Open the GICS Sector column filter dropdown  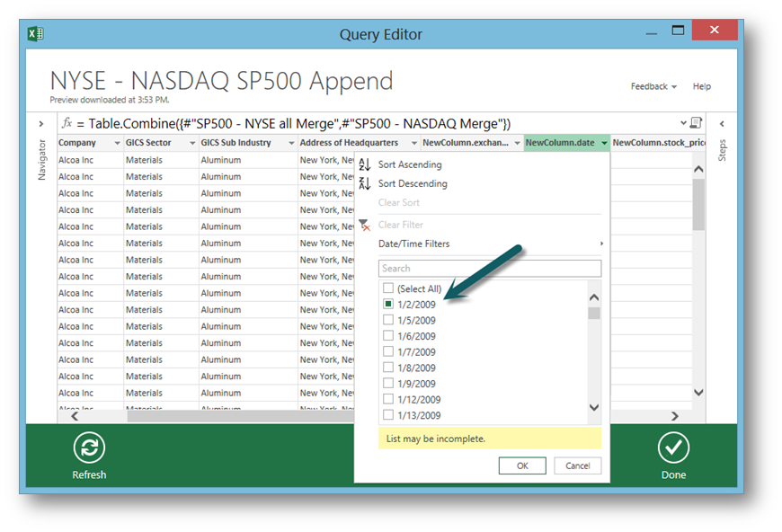click(192, 143)
